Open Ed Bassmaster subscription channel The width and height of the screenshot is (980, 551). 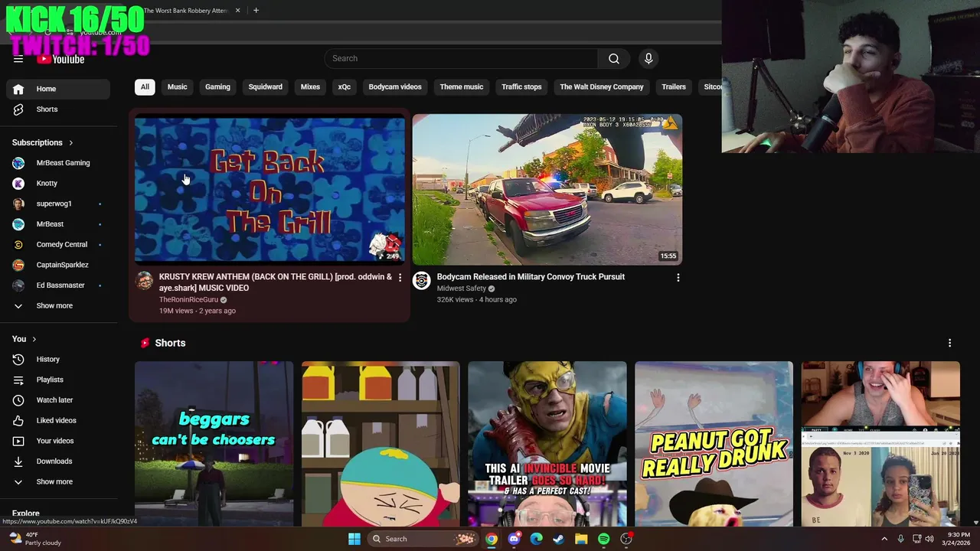point(58,285)
